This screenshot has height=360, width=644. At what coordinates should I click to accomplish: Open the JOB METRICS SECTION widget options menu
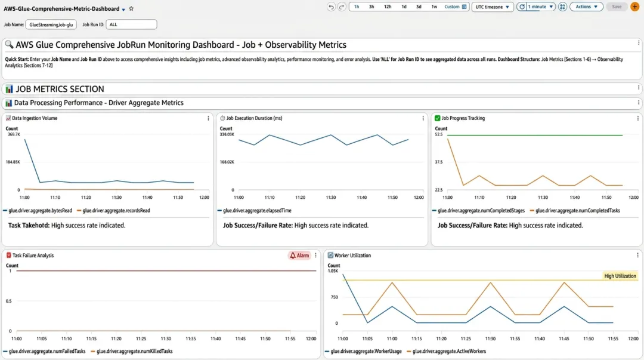[638, 88]
